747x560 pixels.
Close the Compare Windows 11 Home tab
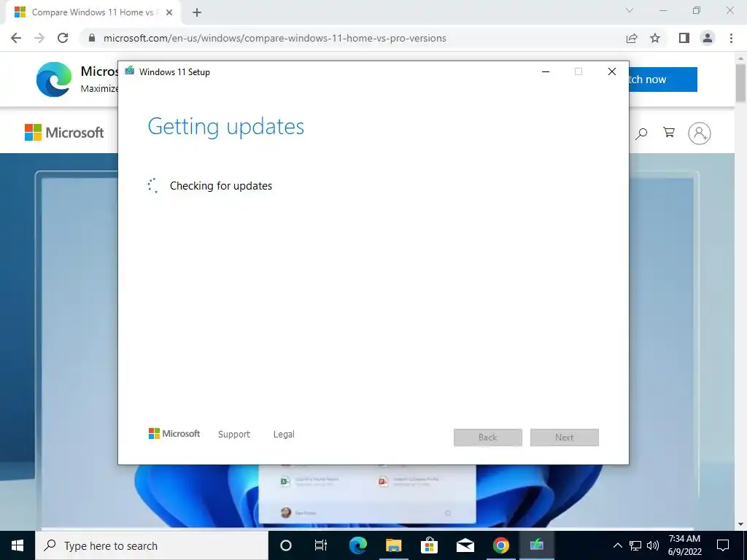point(169,12)
